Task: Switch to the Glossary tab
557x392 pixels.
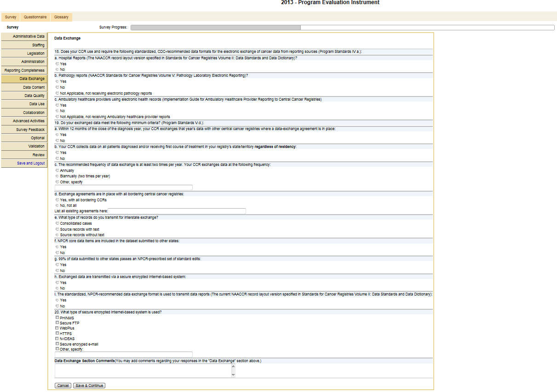Action: pos(61,17)
